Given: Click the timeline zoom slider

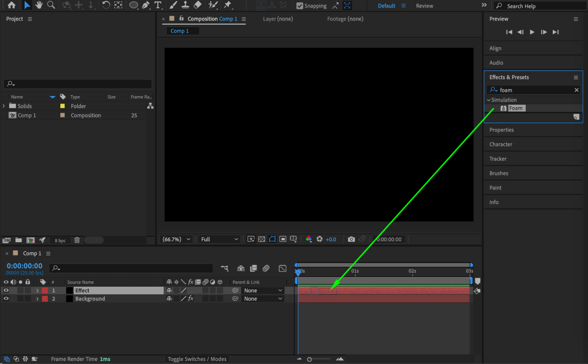Looking at the screenshot, I should point(309,359).
